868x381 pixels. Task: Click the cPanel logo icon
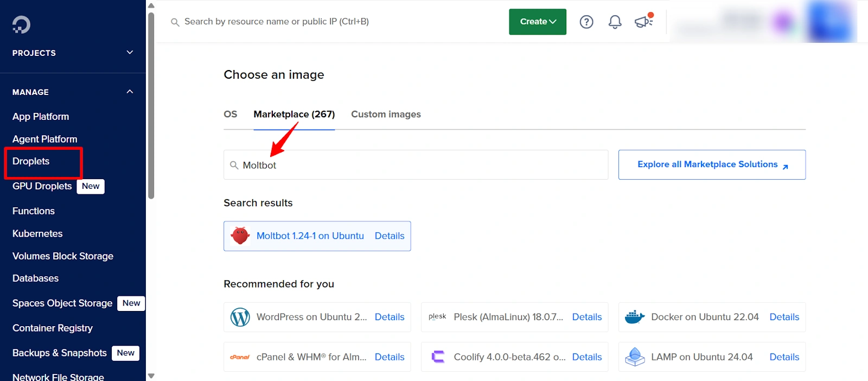(240, 357)
